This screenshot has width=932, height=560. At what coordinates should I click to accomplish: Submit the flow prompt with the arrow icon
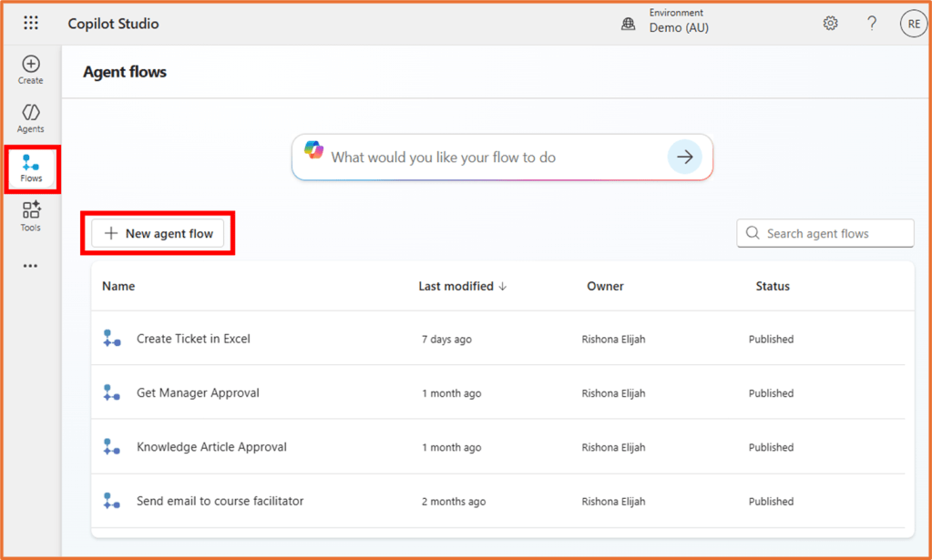tap(685, 157)
